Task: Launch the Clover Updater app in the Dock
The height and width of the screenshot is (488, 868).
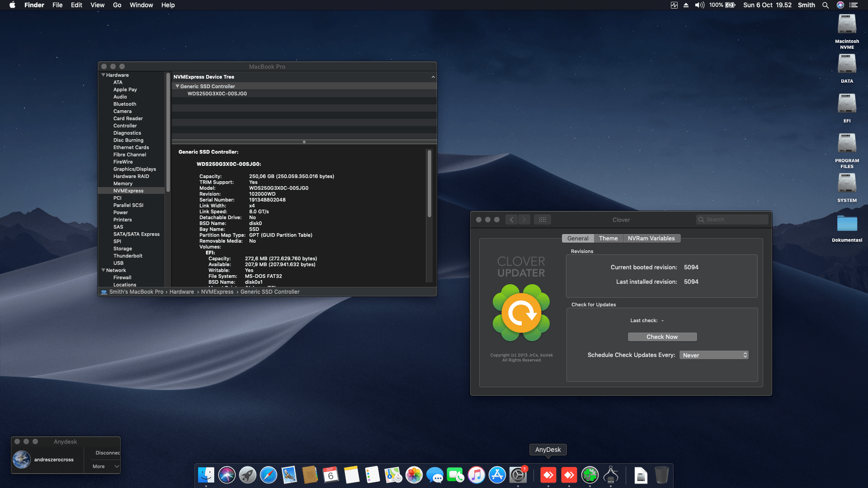Action: pos(590,475)
